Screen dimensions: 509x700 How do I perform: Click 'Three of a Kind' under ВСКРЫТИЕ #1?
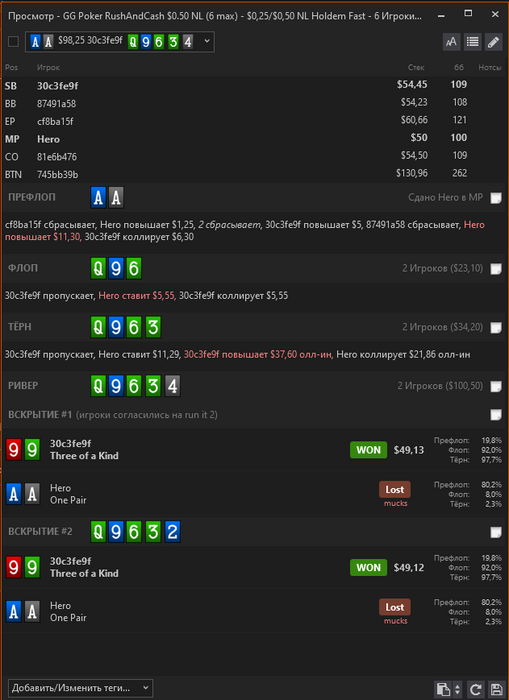click(84, 456)
